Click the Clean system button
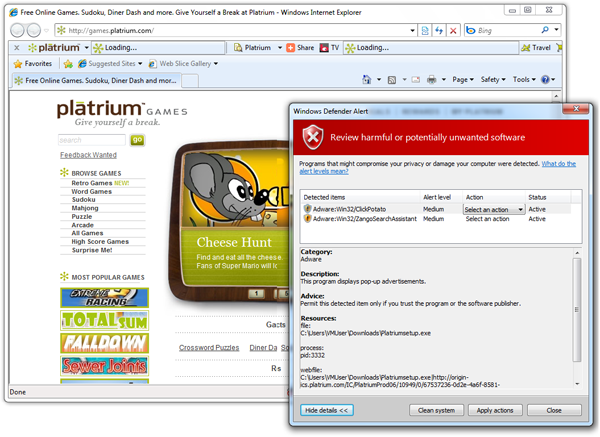600x437 pixels. (436, 410)
